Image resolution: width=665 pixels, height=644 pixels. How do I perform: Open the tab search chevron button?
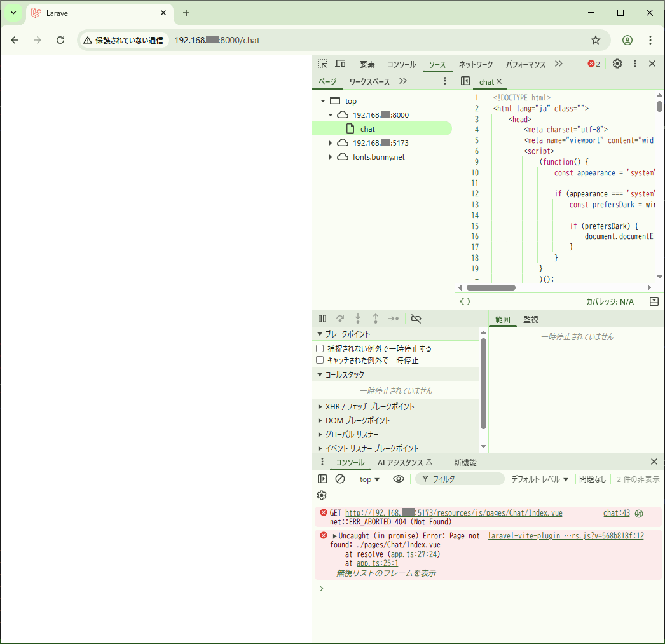click(x=13, y=13)
